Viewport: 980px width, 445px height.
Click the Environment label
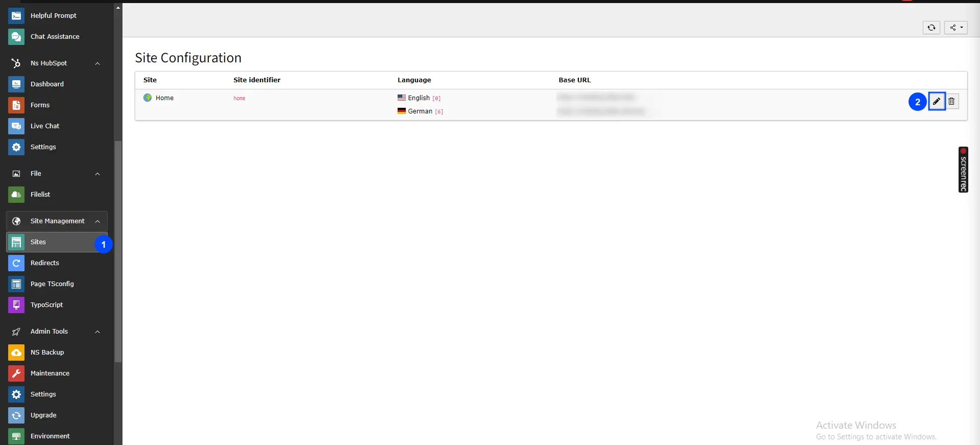click(50, 436)
